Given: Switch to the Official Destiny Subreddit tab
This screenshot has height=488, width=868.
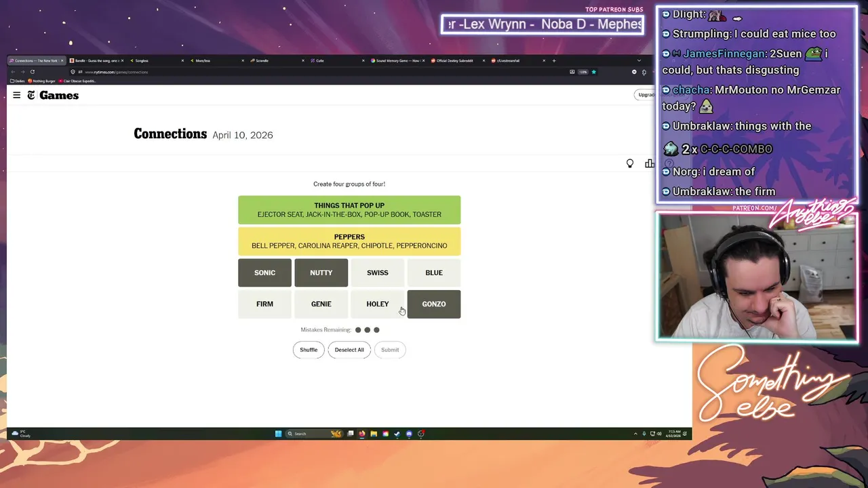Looking at the screenshot, I should coord(458,60).
